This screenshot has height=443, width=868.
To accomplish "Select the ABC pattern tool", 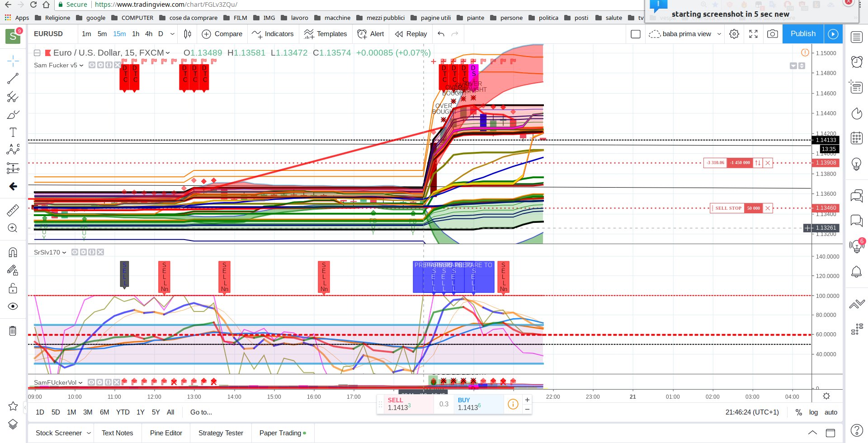I will 13,150.
